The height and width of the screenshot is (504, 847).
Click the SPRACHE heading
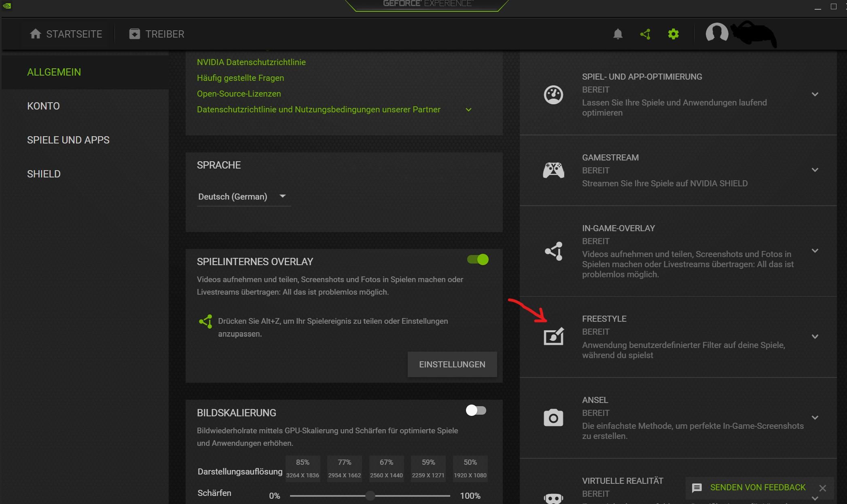coord(219,165)
